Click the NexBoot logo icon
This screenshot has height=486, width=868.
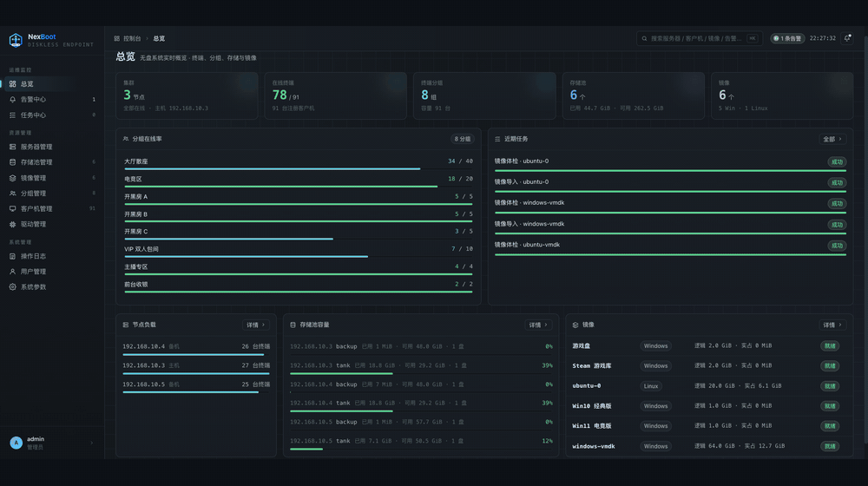16,40
